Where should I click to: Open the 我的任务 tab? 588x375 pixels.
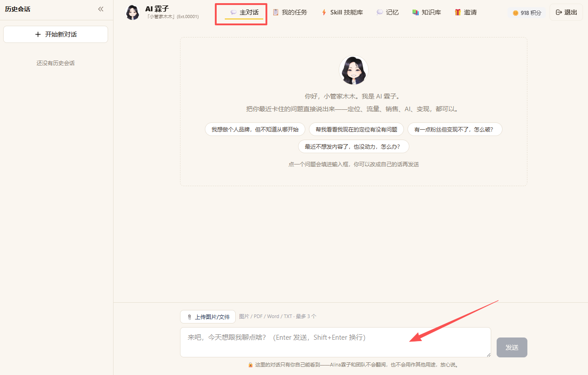pos(290,13)
